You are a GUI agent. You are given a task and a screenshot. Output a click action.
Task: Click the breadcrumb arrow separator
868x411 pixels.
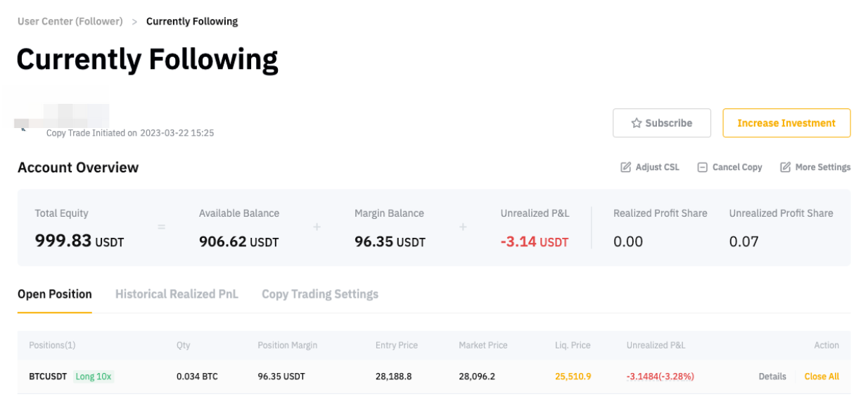pyautogui.click(x=134, y=22)
